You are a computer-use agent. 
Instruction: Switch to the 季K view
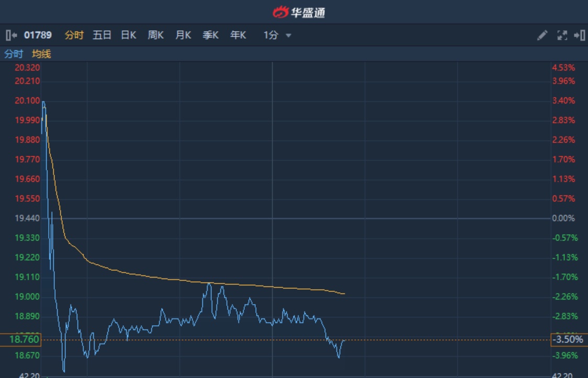pyautogui.click(x=211, y=36)
